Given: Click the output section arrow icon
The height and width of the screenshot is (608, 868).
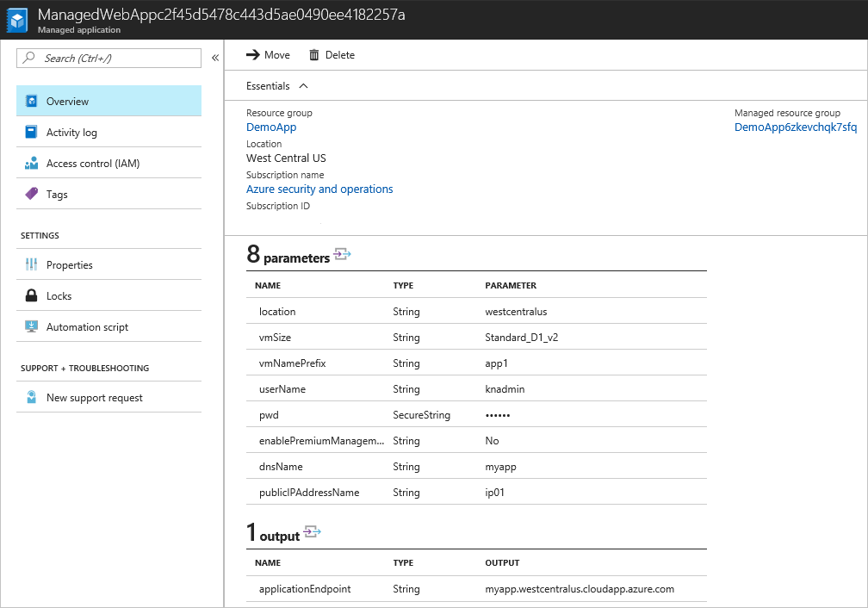Looking at the screenshot, I should [x=313, y=532].
